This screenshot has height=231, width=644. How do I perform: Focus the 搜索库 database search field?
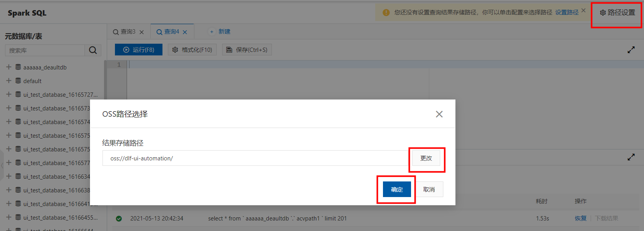click(45, 50)
